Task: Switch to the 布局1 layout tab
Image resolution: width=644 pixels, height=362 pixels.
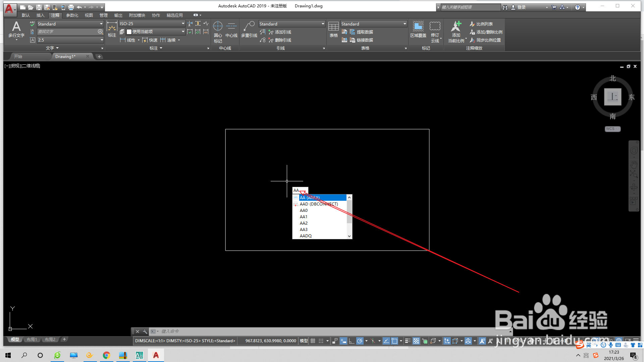Action: pyautogui.click(x=32, y=340)
